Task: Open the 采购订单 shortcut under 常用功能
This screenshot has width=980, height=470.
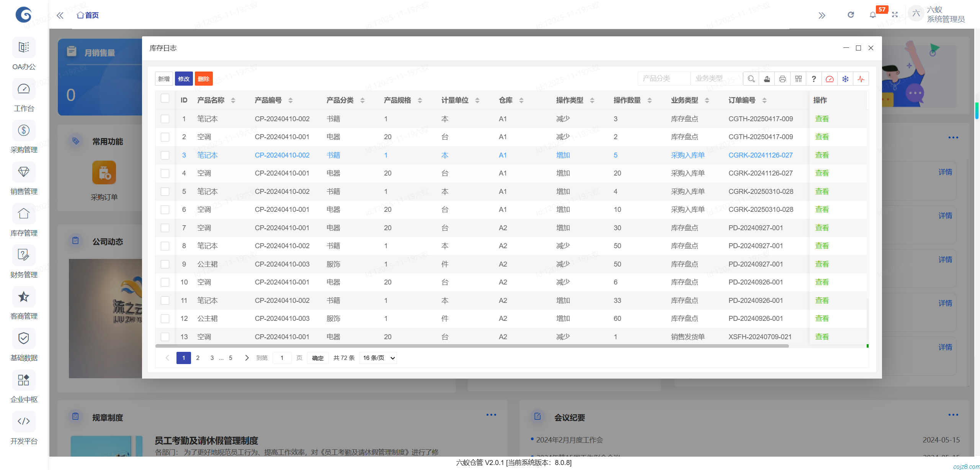Action: (104, 173)
